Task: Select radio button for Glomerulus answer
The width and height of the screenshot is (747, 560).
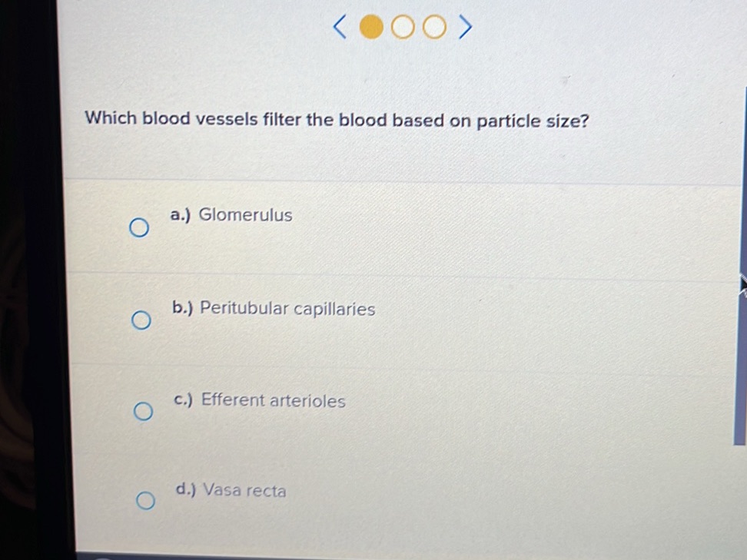Action: (141, 227)
